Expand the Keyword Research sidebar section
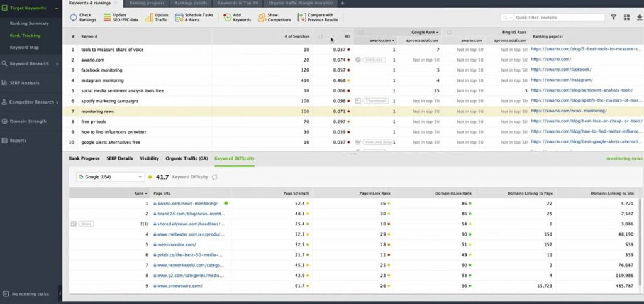The image size is (644, 304). tap(57, 63)
